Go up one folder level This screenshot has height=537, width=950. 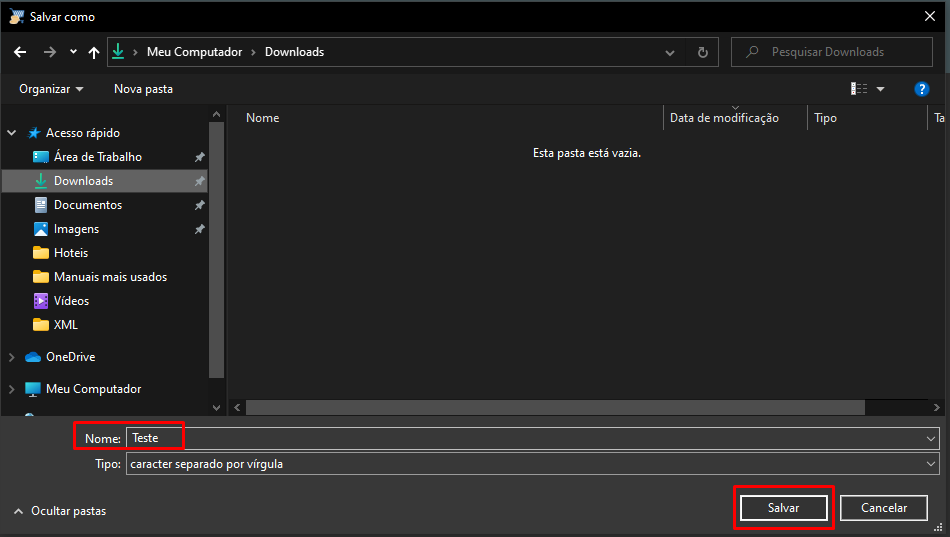(94, 52)
